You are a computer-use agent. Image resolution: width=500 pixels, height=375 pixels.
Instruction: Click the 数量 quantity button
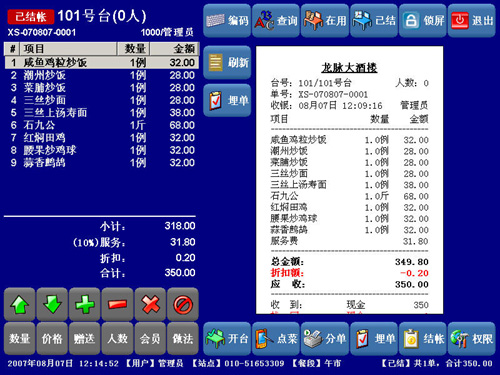coord(19,339)
